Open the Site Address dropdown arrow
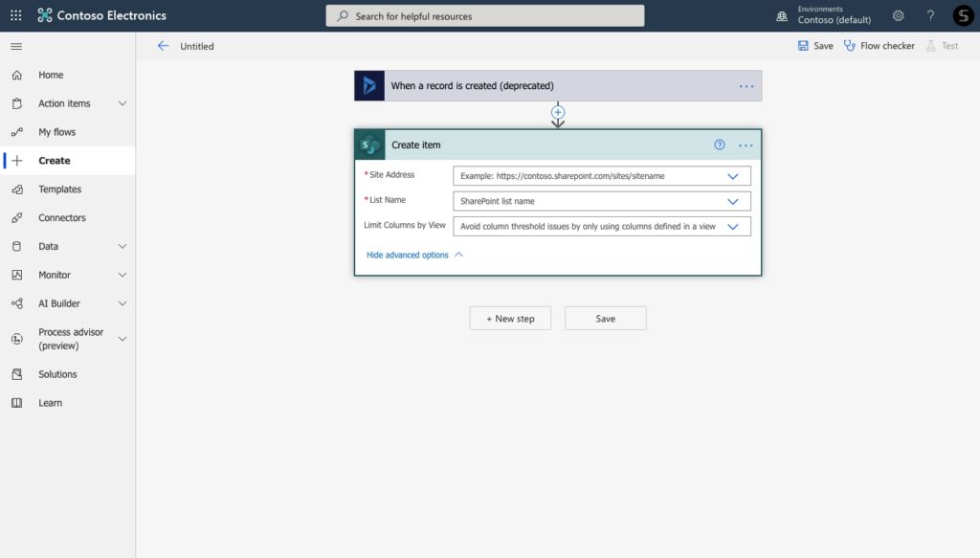980x558 pixels. click(x=732, y=176)
